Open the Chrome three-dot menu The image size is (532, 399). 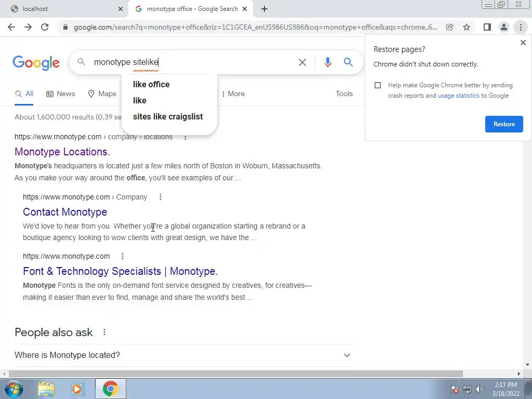[x=521, y=27]
